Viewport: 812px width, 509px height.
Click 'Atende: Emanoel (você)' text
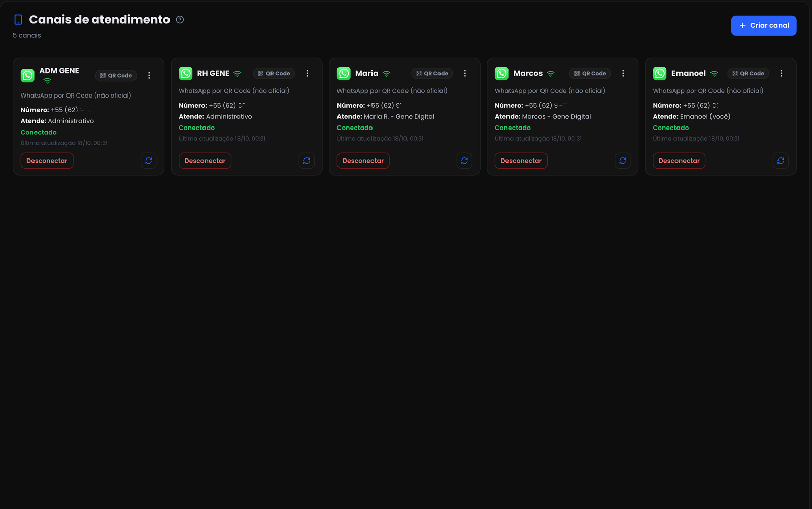point(692,117)
